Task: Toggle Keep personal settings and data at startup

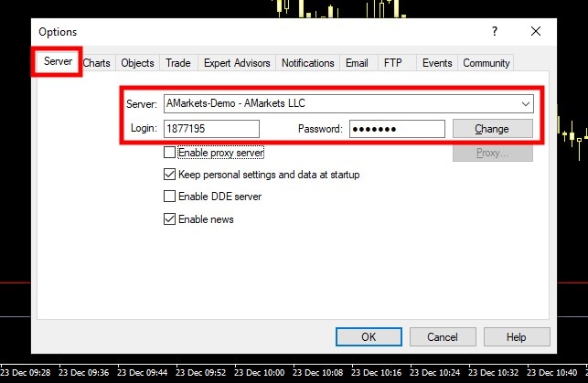Action: pyautogui.click(x=169, y=175)
